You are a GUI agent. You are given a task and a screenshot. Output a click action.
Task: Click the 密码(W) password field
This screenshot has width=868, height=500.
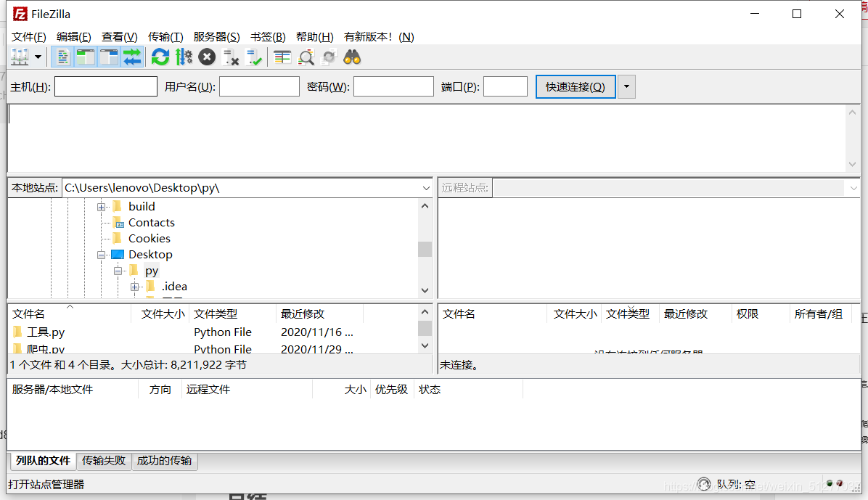click(x=393, y=86)
